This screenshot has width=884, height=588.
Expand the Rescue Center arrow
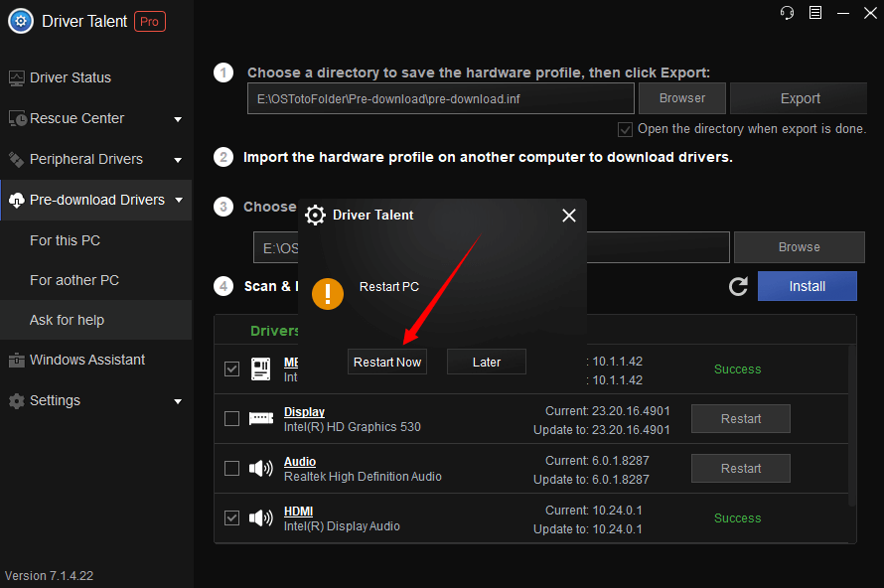[178, 119]
